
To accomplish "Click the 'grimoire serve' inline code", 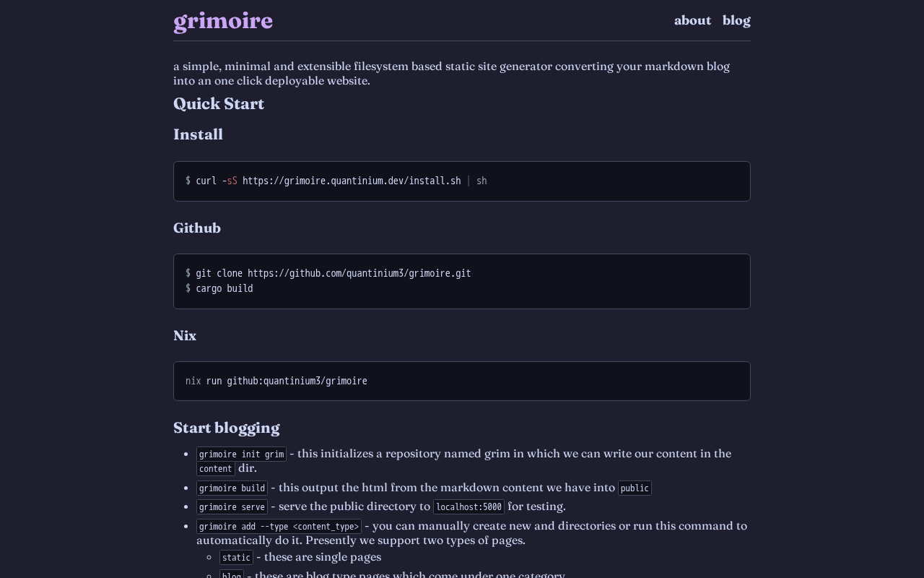I will coord(232,507).
